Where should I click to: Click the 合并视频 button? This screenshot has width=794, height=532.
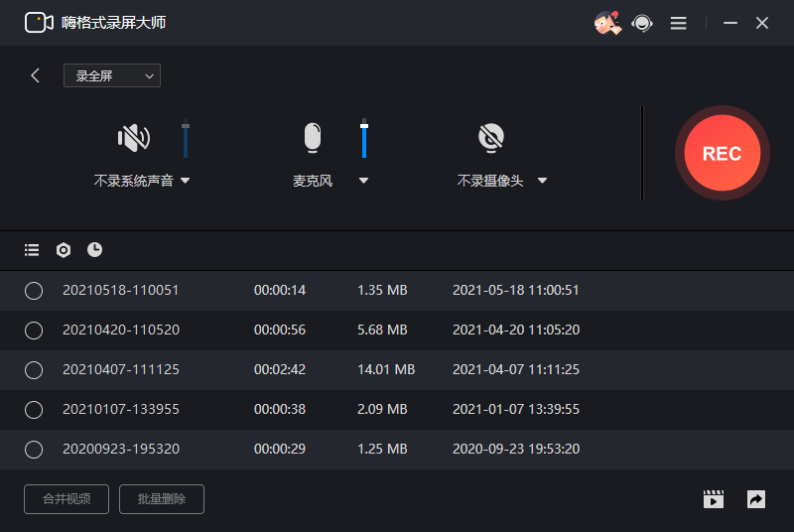coord(66,499)
